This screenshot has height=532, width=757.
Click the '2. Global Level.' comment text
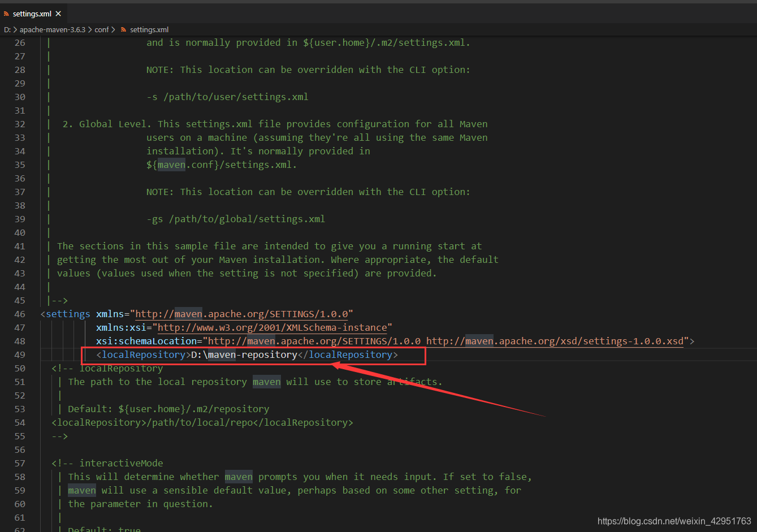pos(107,124)
